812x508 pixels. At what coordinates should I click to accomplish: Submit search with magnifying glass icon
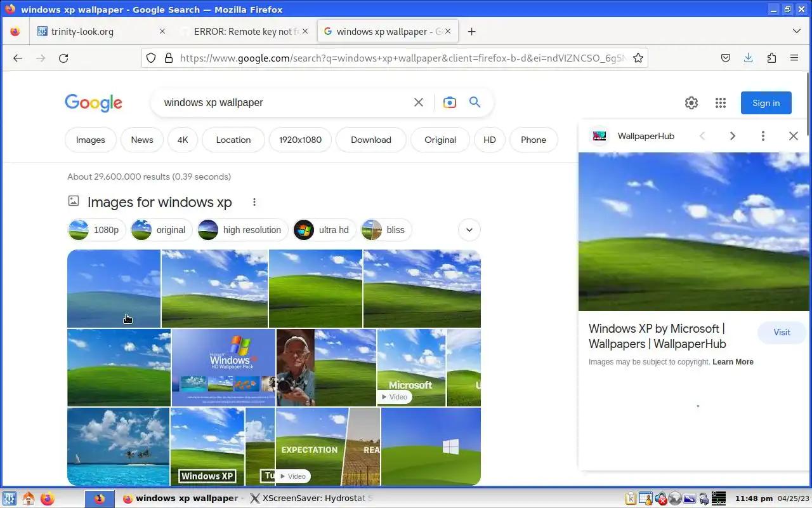475,102
